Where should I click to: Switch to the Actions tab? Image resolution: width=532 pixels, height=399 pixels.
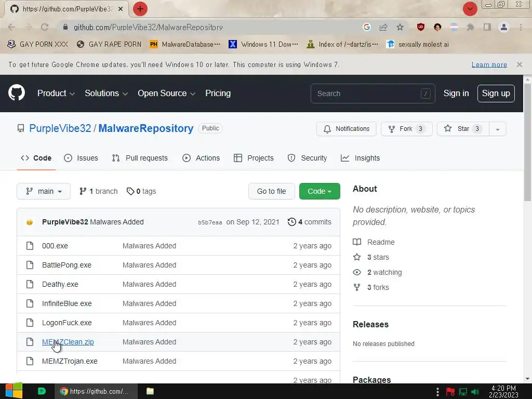(201, 158)
